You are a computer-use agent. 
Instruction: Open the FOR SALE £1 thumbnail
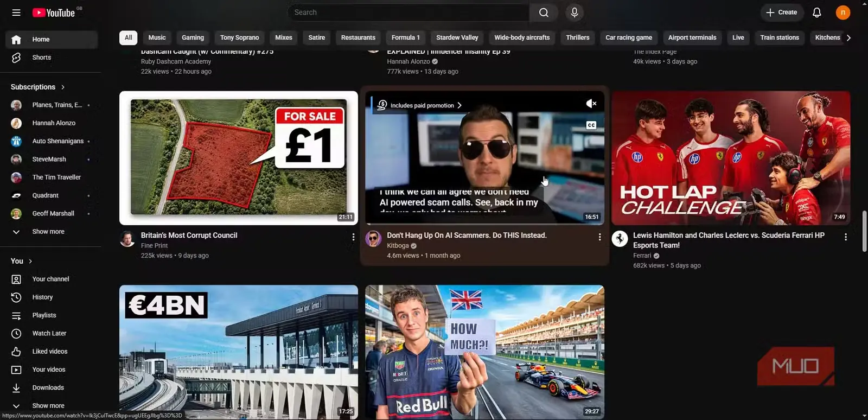click(239, 158)
